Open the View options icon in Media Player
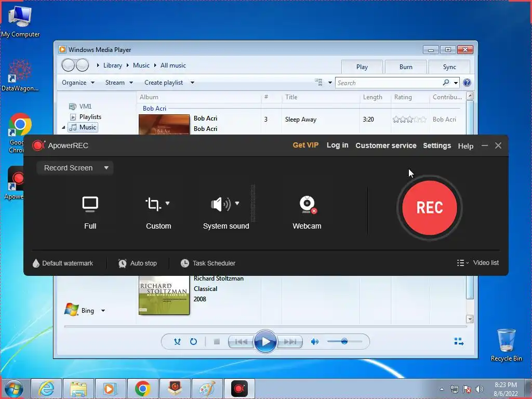This screenshot has width=532, height=399. coord(318,82)
